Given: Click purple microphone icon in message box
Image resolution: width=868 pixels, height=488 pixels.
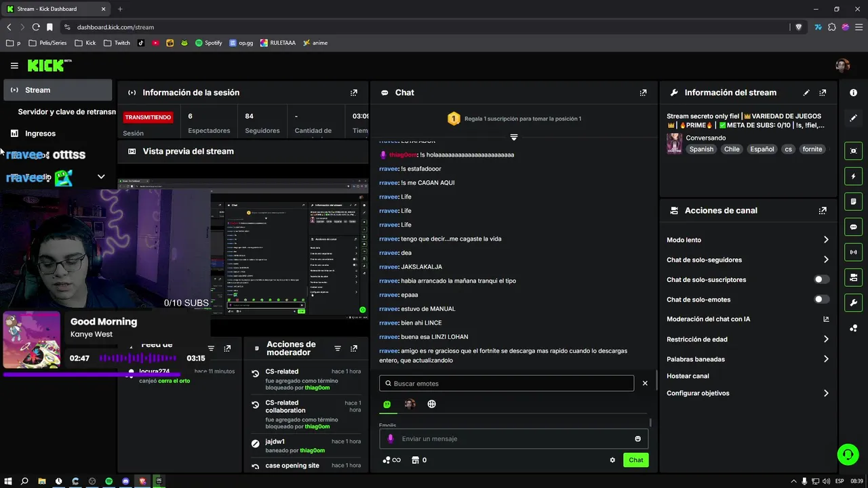Looking at the screenshot, I should tap(391, 439).
